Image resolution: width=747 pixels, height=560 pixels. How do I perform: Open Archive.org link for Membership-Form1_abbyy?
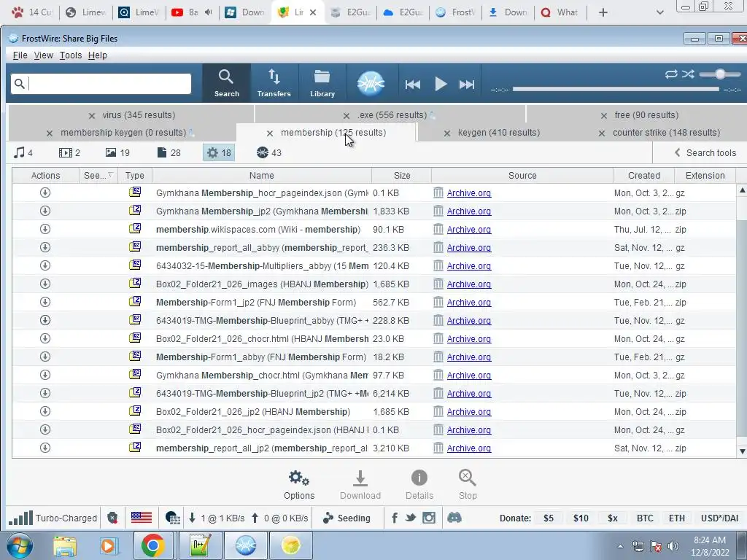[469, 357]
